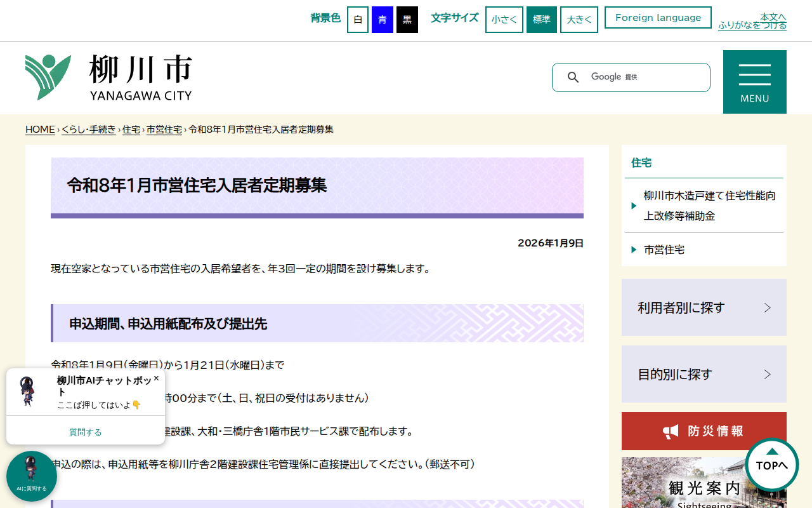Viewport: 812px width, 508px height.
Task: Click the green arrow beside the 補助金 sidebar link
Action: pos(634,205)
